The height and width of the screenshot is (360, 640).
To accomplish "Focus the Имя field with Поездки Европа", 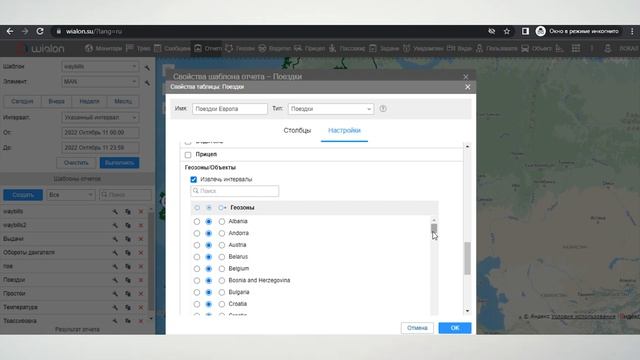I will (x=230, y=109).
